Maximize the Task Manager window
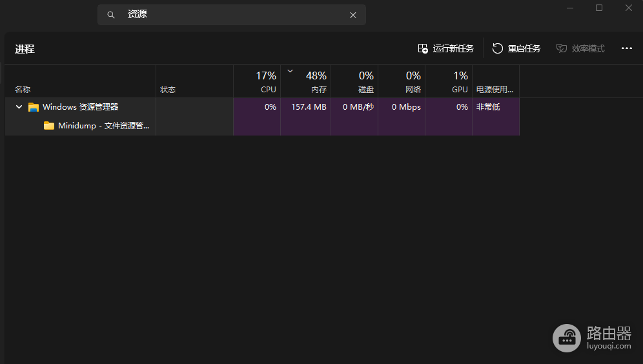The width and height of the screenshot is (643, 364). coord(599,8)
